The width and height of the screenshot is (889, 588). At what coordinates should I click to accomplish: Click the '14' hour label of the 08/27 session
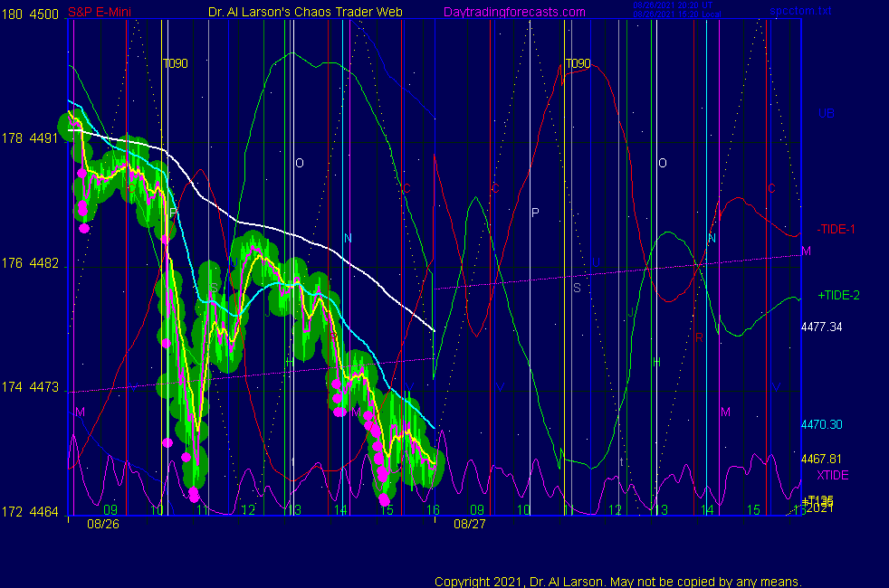(707, 510)
